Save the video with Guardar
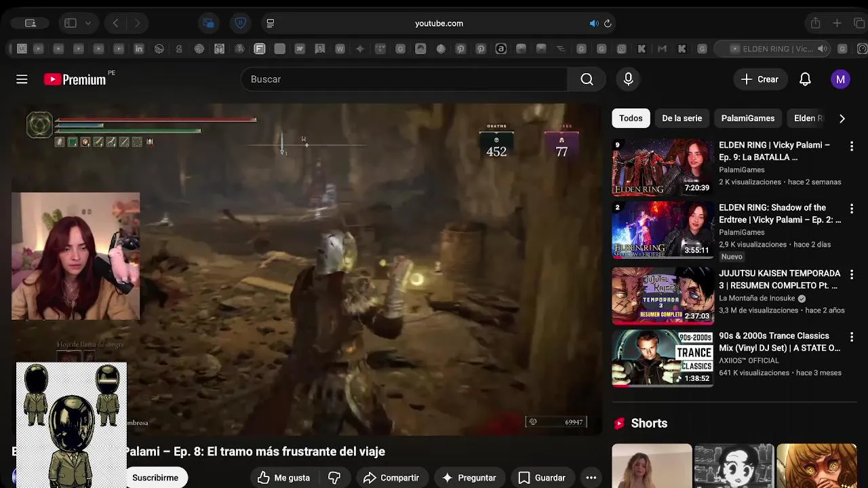The image size is (868, 488). 542,478
